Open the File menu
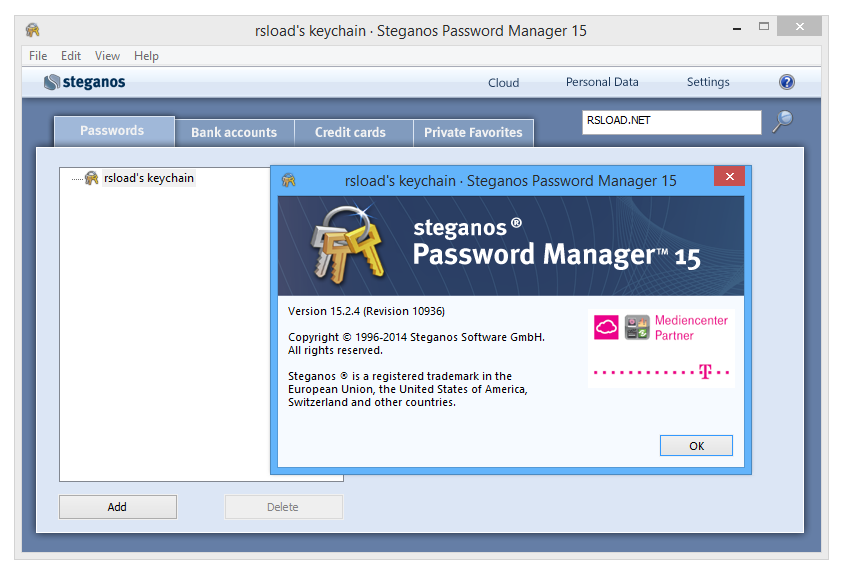This screenshot has width=848, height=575. click(x=38, y=56)
